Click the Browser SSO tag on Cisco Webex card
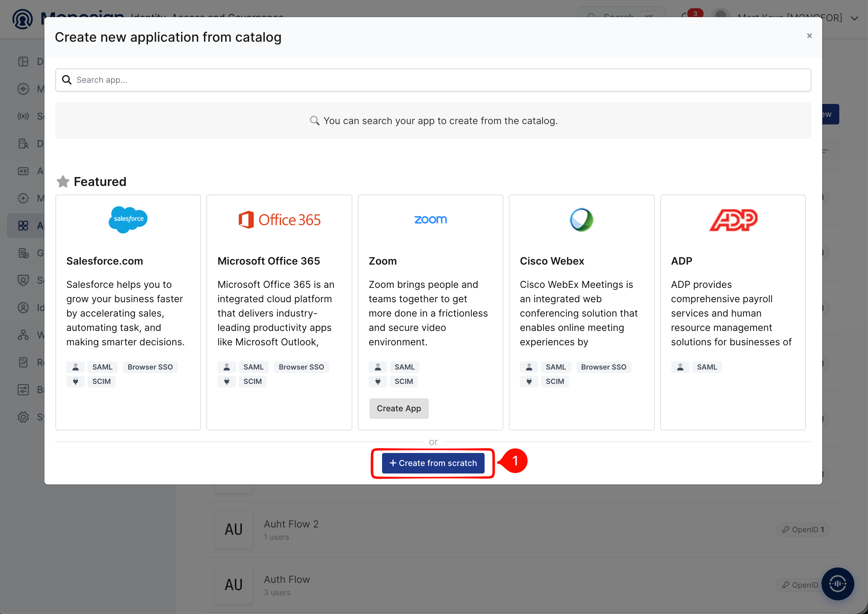This screenshot has height=614, width=868. (604, 367)
